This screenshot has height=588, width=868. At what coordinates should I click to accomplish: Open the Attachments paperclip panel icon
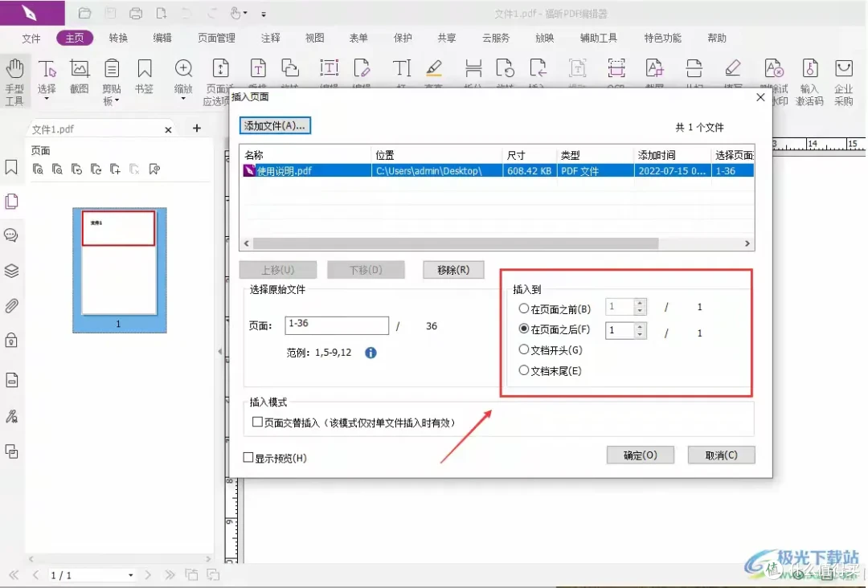11,305
